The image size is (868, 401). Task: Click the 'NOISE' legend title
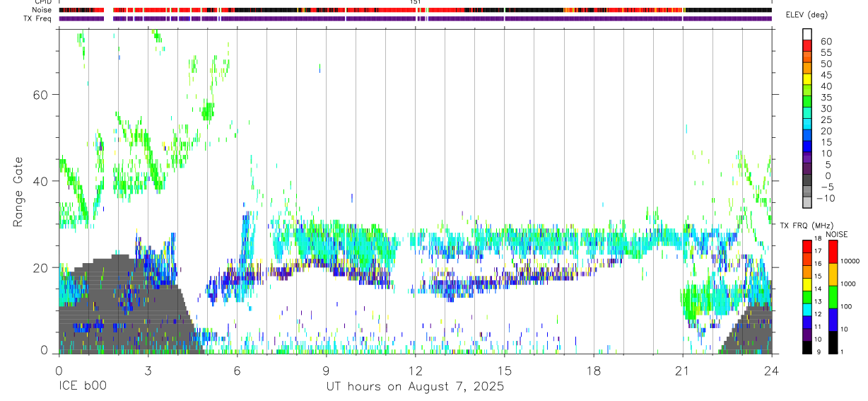click(837, 234)
